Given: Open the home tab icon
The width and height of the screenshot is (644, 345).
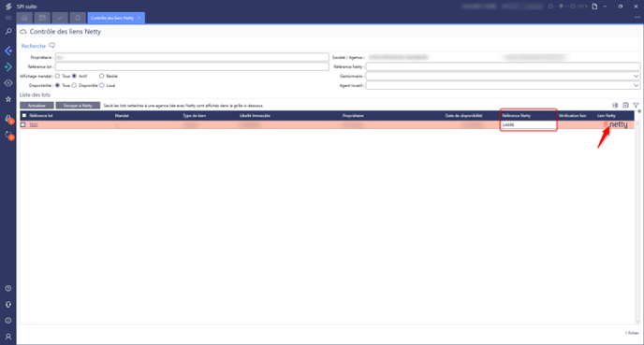Looking at the screenshot, I should click(x=24, y=18).
